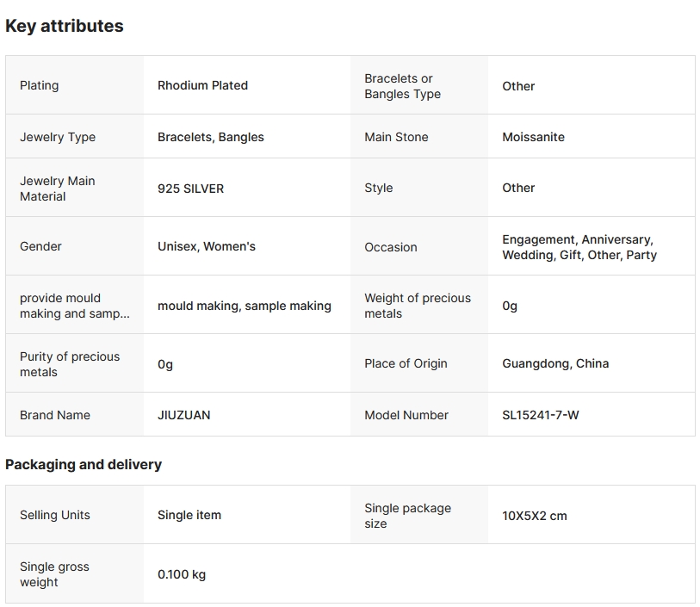This screenshot has height=607, width=700.
Task: Click the Weight of precious metals label
Action: 418,306
